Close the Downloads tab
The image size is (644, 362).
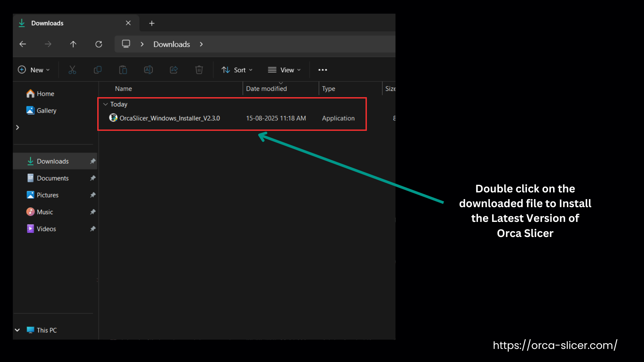pos(128,23)
